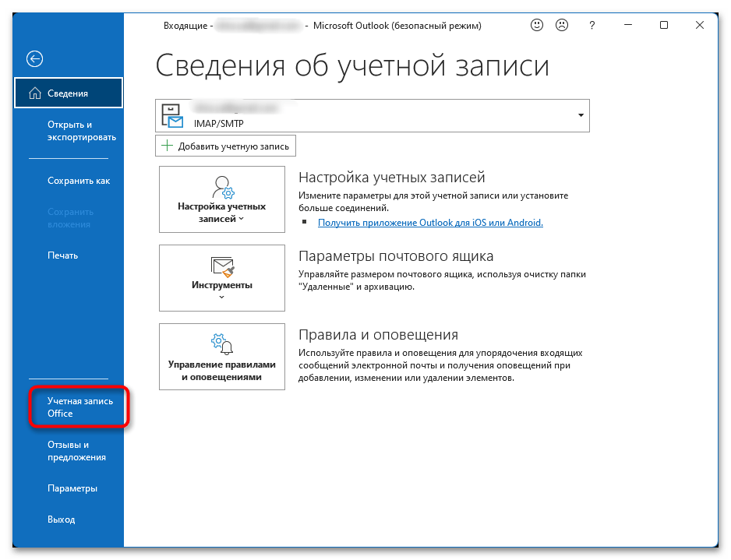The width and height of the screenshot is (731, 560).
Task: Click the envelope with brush icon
Action: (x=222, y=266)
